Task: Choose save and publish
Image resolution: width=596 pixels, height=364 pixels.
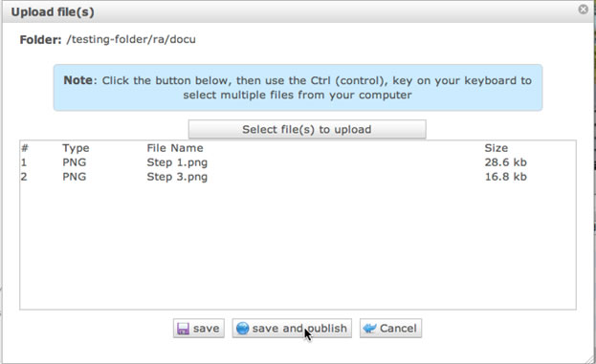Action: coord(292,329)
